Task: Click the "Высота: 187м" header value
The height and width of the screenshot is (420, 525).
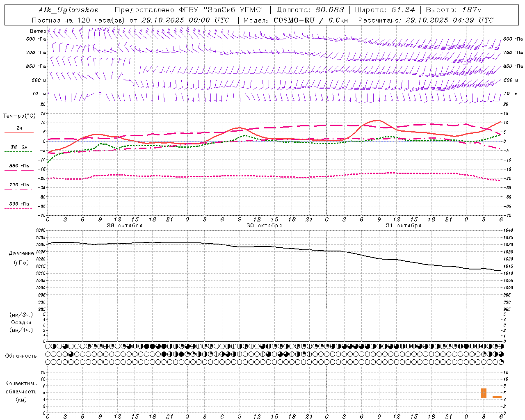Action: coord(454,10)
